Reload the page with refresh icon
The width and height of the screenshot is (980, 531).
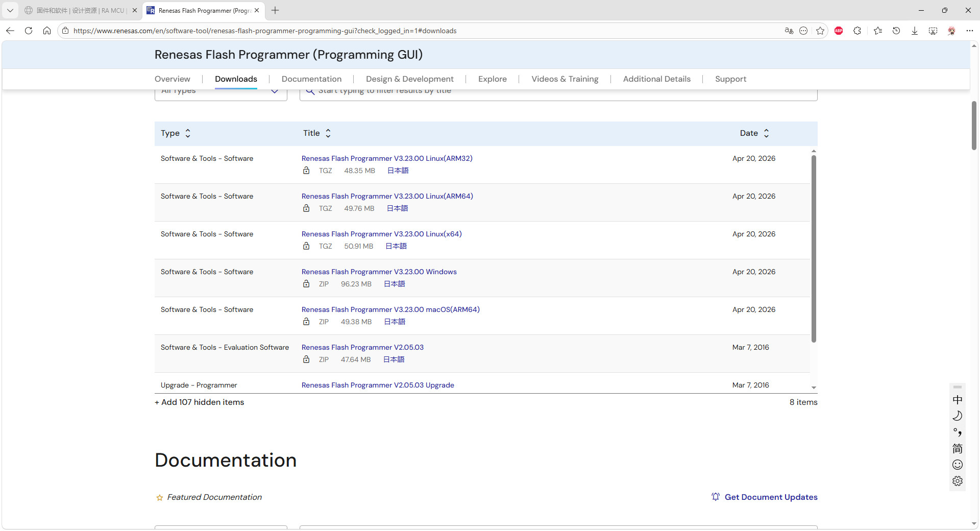click(x=29, y=31)
